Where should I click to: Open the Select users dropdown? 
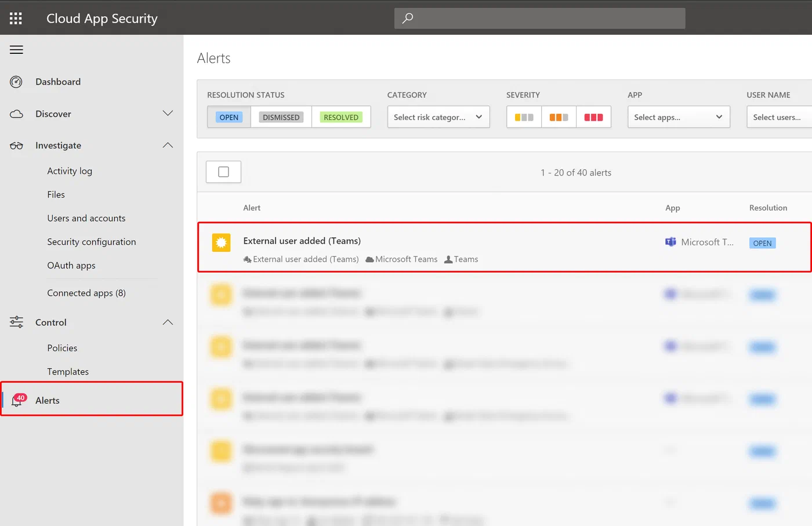[780, 117]
